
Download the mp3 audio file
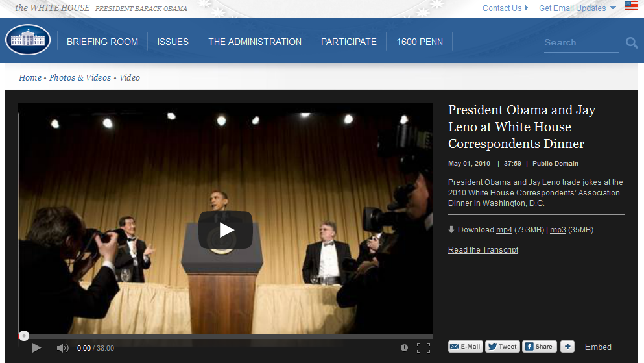[558, 230]
